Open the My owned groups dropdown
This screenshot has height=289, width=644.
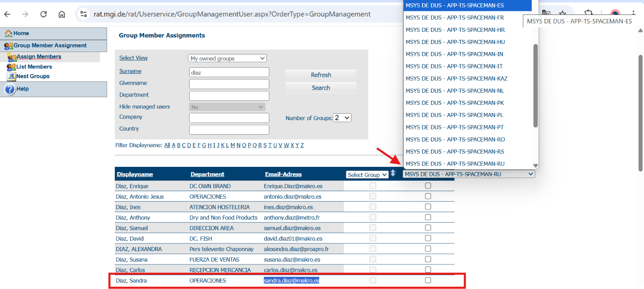(227, 58)
